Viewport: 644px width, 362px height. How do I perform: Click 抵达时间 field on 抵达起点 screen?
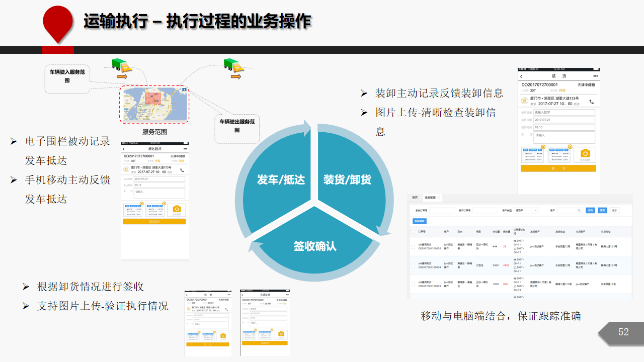pos(159,185)
